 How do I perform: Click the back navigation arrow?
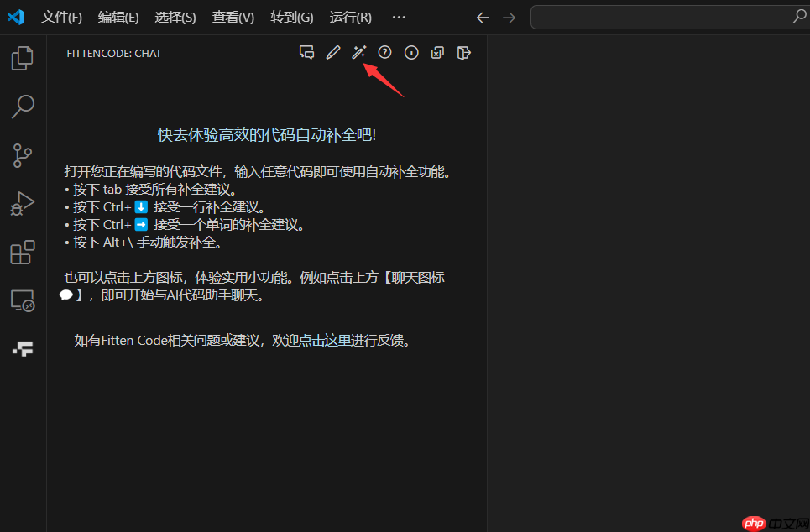click(x=483, y=17)
